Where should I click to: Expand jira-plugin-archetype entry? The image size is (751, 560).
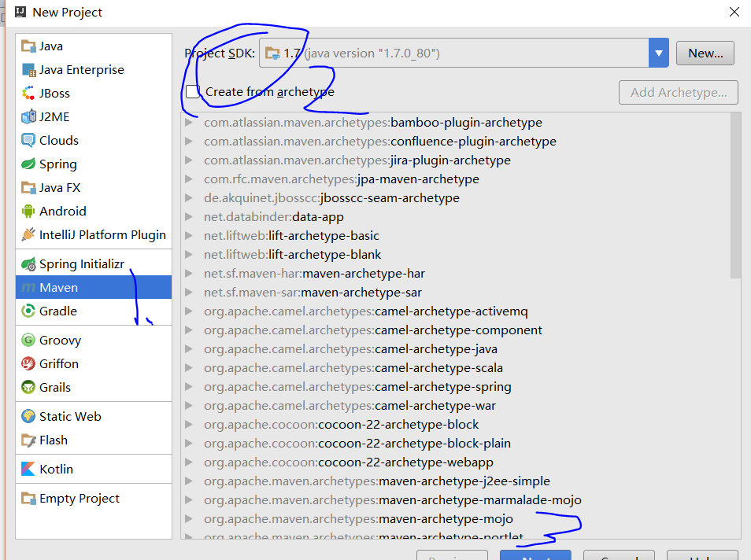189,160
